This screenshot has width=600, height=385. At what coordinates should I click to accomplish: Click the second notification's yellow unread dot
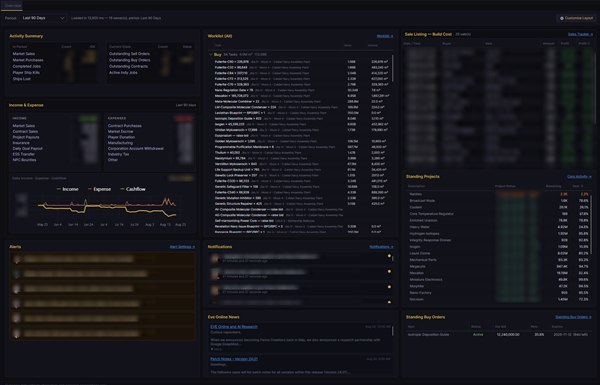(389, 271)
